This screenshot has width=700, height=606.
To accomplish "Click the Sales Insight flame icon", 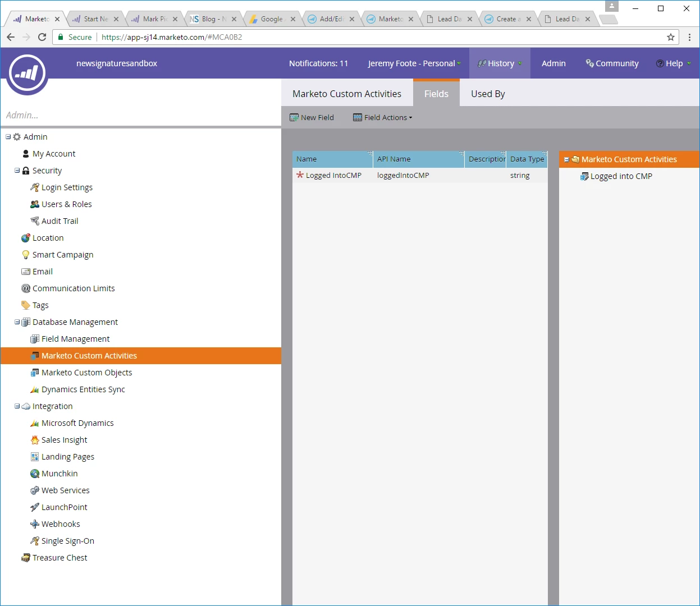I will (35, 440).
